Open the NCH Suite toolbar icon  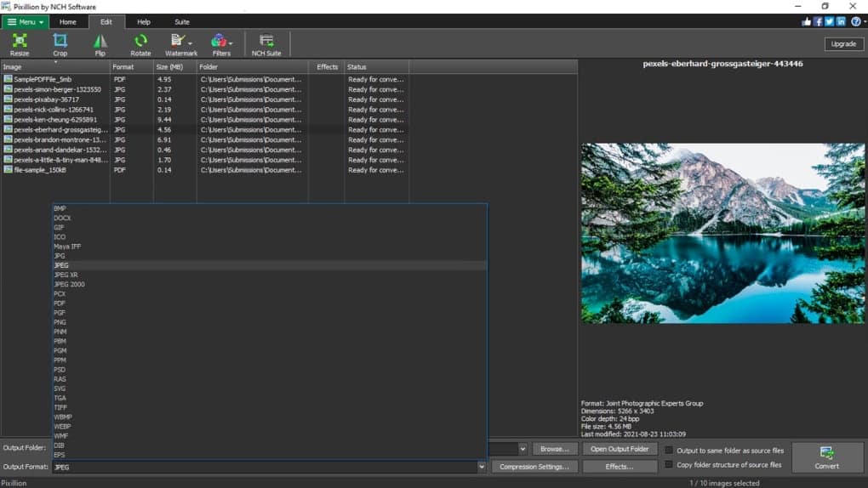[266, 44]
